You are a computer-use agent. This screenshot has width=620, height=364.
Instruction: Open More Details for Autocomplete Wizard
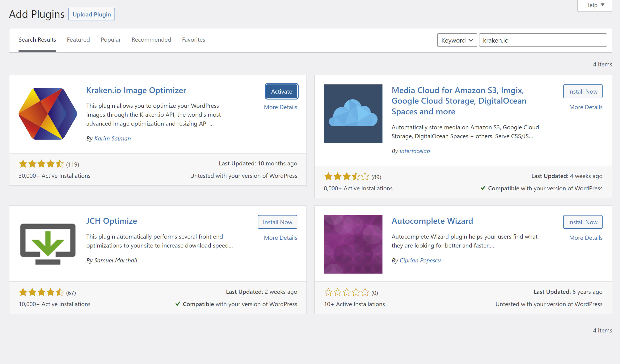pos(586,238)
